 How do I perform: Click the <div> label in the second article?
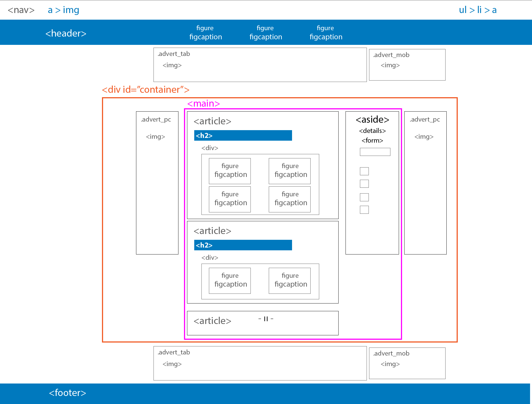[x=210, y=258]
